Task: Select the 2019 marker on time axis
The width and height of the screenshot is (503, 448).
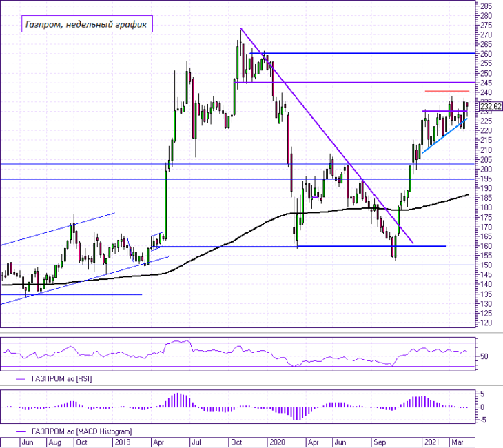Action: click(123, 442)
